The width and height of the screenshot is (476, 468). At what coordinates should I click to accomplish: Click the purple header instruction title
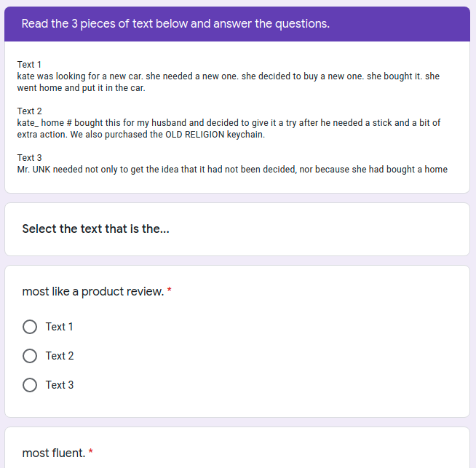[175, 24]
